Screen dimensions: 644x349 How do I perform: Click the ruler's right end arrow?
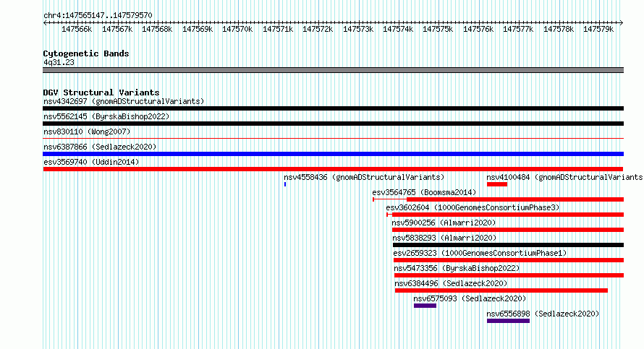pyautogui.click(x=622, y=22)
